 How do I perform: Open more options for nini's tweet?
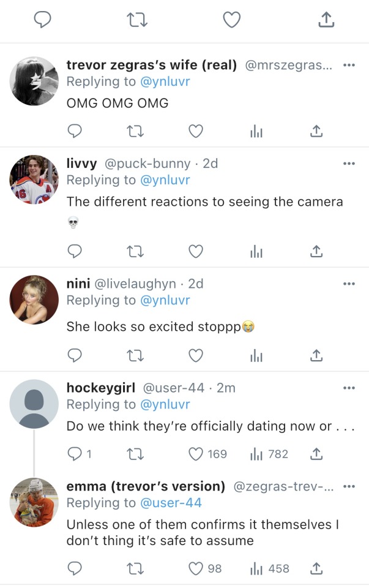(349, 284)
